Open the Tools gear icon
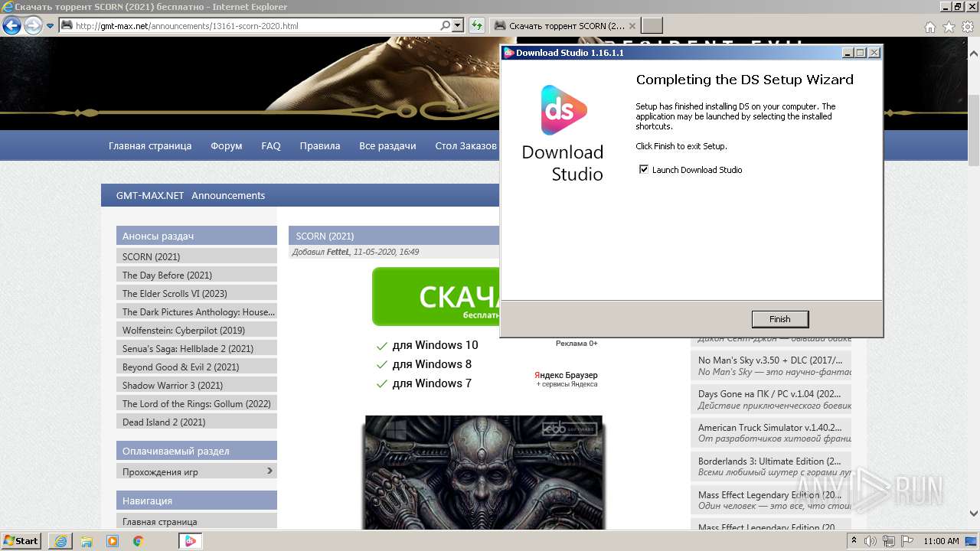 [x=967, y=27]
